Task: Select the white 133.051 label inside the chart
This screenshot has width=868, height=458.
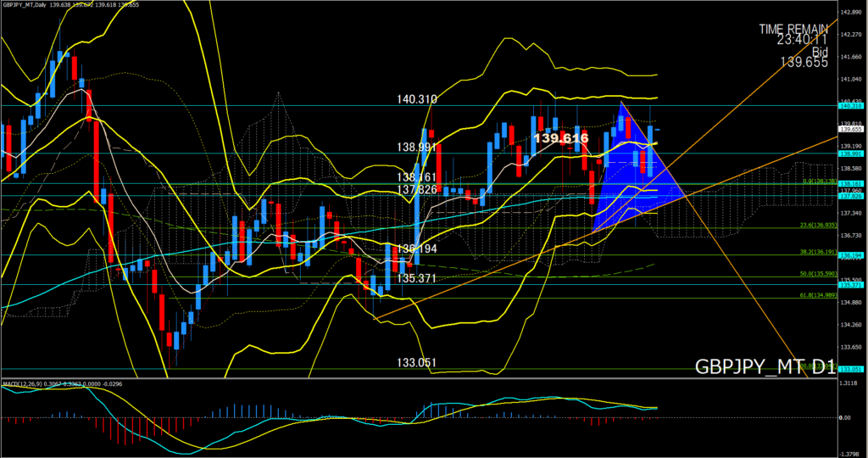Action: pyautogui.click(x=417, y=363)
